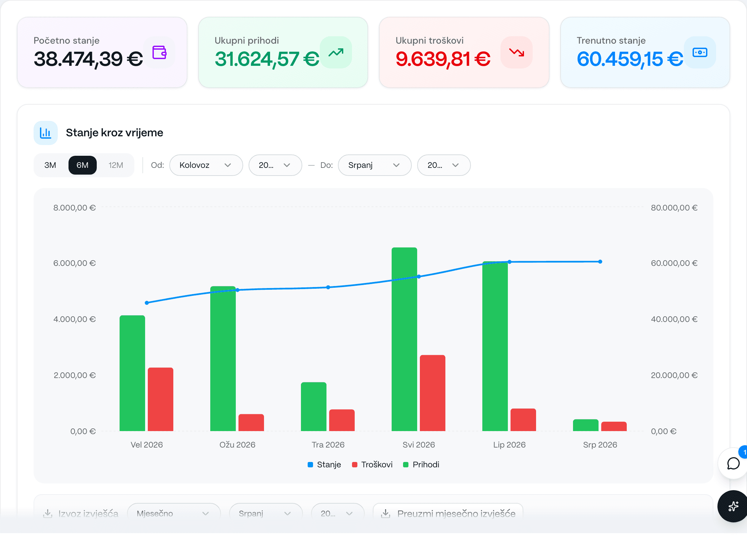Viewport: 747px width, 560px height.
Task: Click the red Troškovi bar for Vel 2026
Action: (161, 399)
